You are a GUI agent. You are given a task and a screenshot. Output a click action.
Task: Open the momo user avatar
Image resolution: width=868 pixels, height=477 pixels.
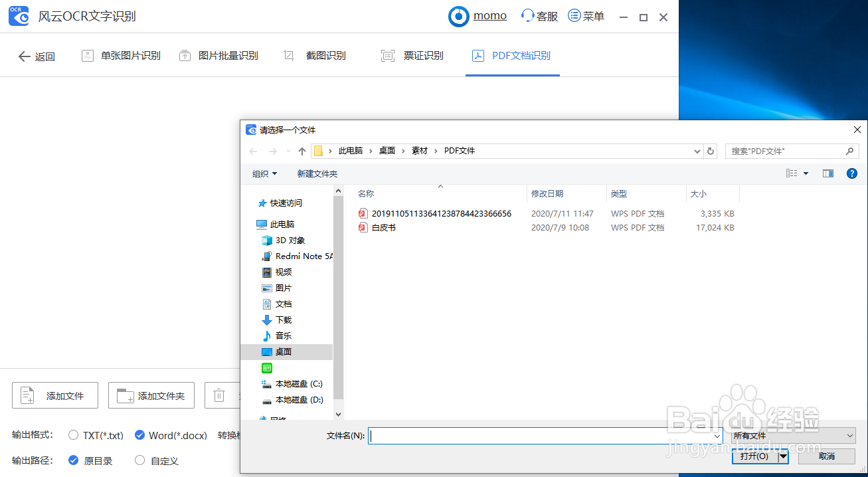[459, 17]
